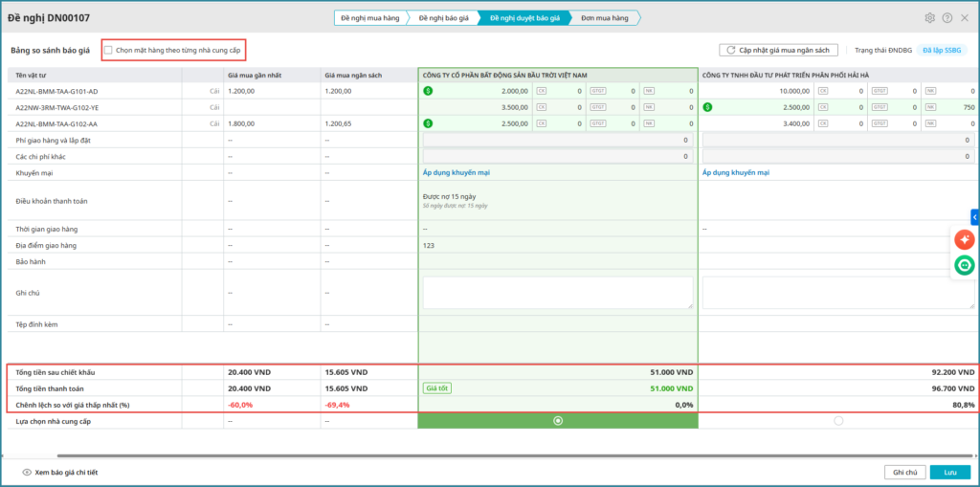
Task: Expand the blue side panel arrow
Action: (975, 217)
